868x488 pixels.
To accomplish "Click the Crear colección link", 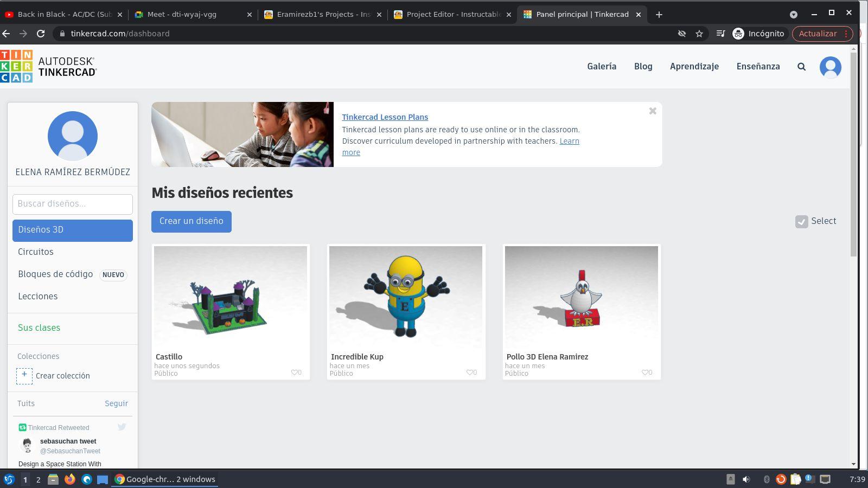I will 63,376.
